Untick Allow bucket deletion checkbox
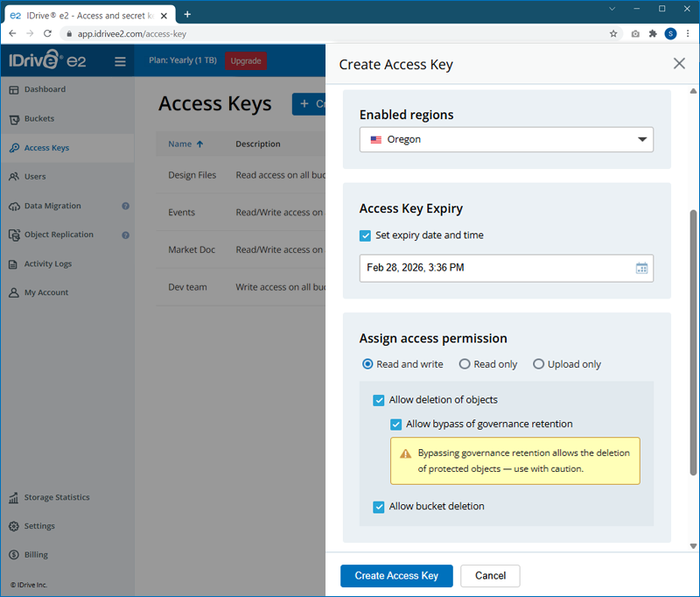Viewport: 700px width, 597px height. point(379,507)
